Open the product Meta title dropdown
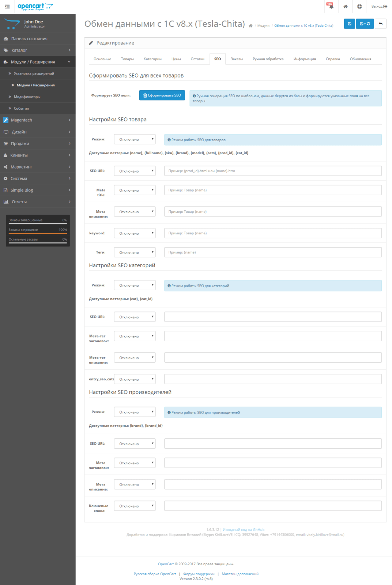 point(135,190)
